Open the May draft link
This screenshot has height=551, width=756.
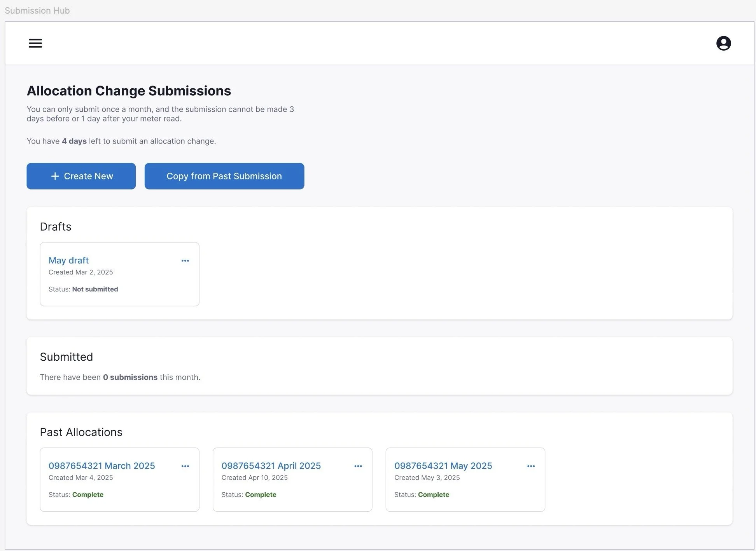coord(68,260)
